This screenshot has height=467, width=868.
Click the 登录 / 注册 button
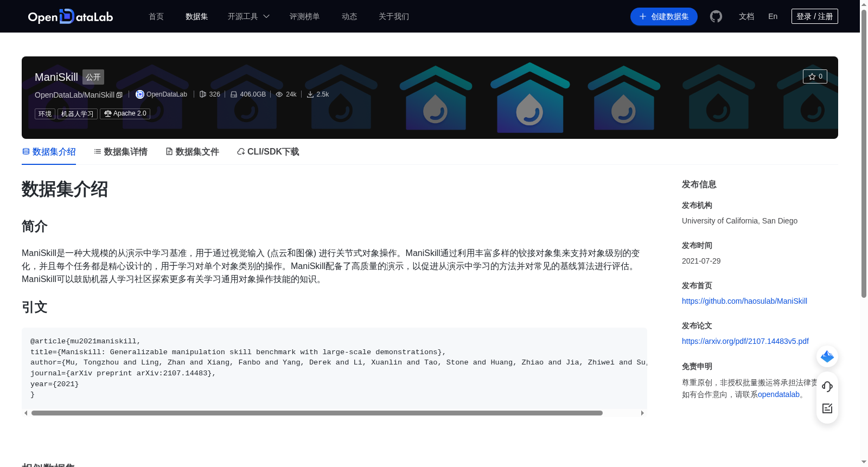tap(814, 16)
